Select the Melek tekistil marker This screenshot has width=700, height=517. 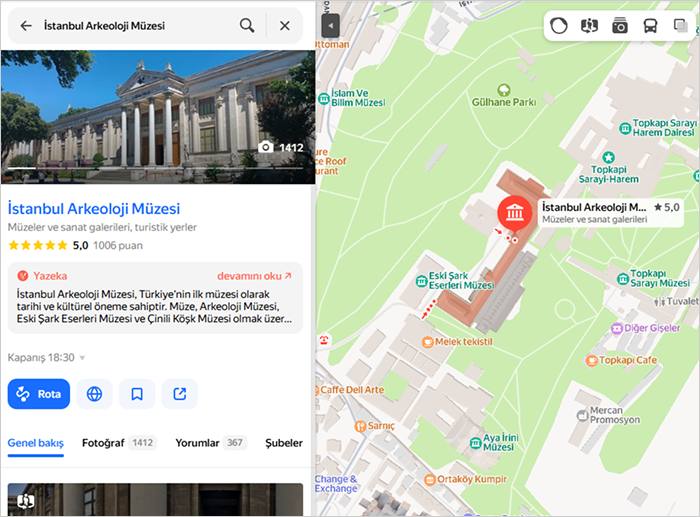pyautogui.click(x=428, y=342)
